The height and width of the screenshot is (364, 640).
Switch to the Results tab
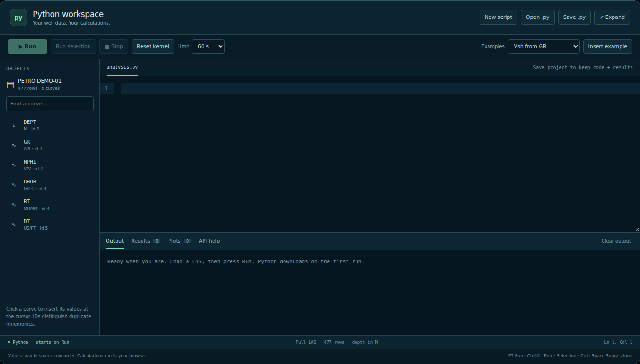(146, 241)
